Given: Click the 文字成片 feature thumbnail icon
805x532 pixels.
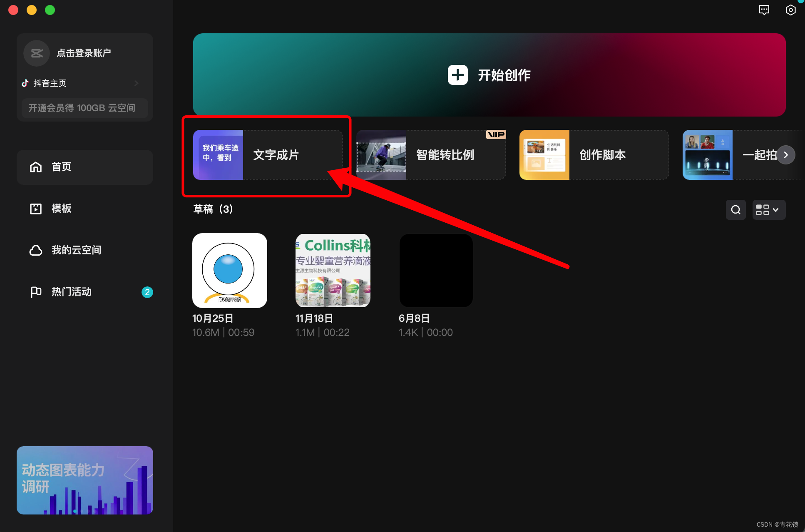Looking at the screenshot, I should pyautogui.click(x=218, y=155).
